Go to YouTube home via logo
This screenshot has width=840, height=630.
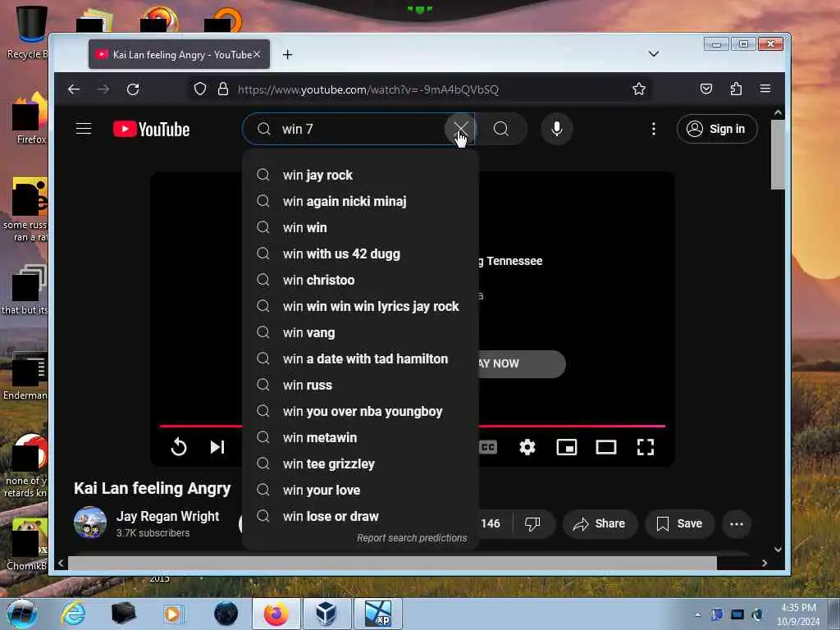151,129
